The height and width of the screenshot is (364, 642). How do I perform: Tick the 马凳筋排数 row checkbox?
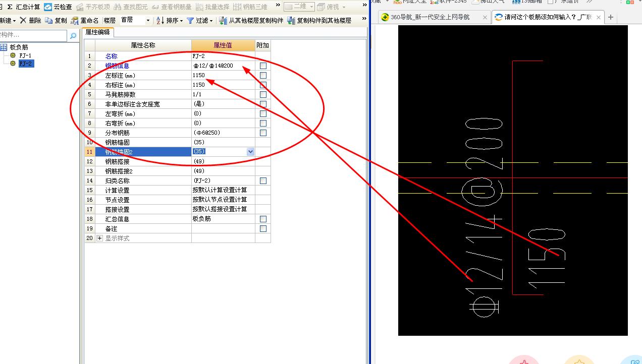pos(263,95)
